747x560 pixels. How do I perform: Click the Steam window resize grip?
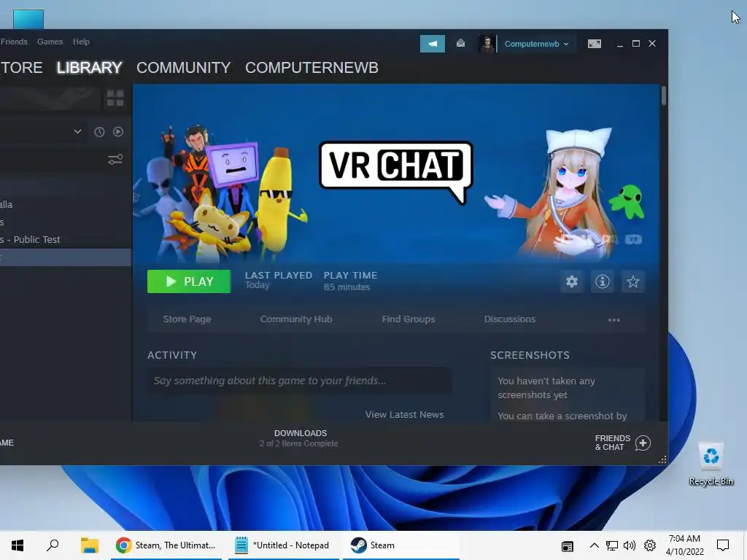[x=662, y=460]
